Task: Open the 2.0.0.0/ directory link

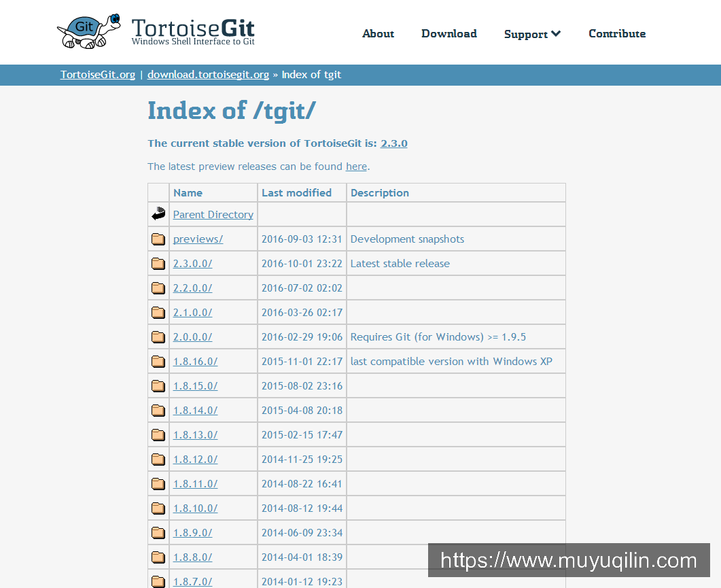Action: [x=192, y=336]
